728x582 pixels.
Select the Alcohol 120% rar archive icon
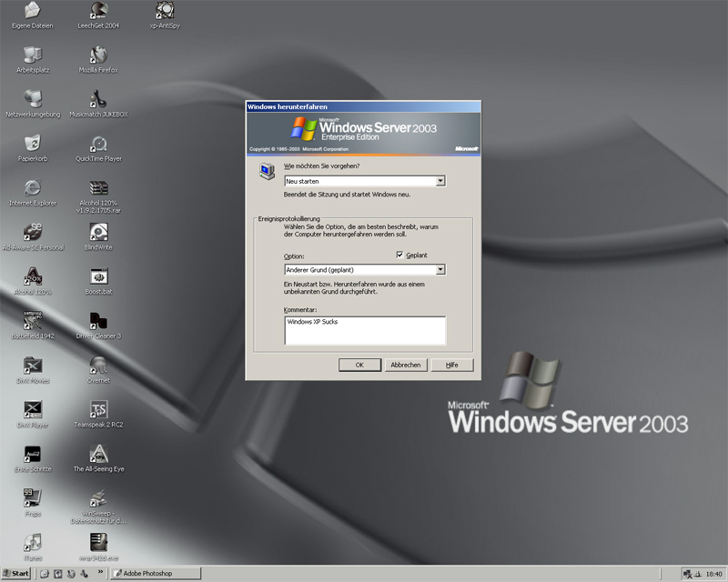click(98, 196)
